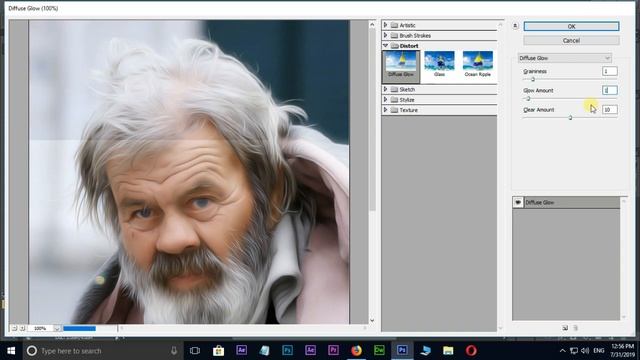Image resolution: width=640 pixels, height=360 pixels.
Task: Open Firefox from the taskbar
Action: tap(356, 350)
